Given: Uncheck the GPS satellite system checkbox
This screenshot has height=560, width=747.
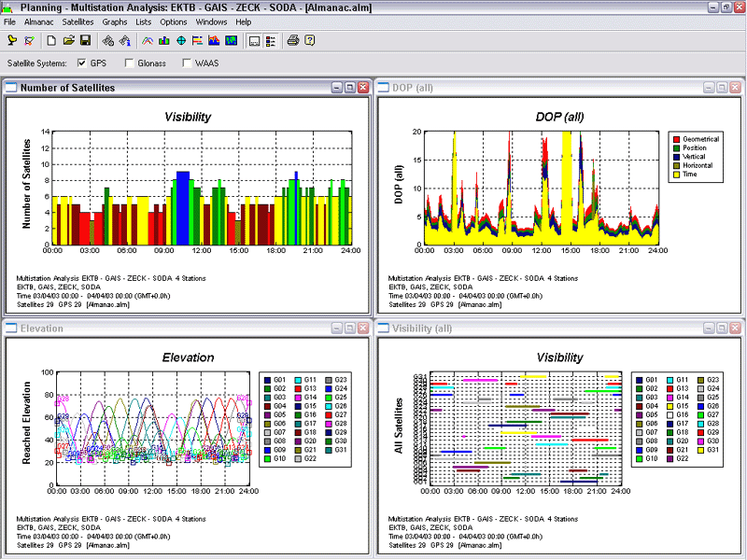Looking at the screenshot, I should (x=82, y=63).
